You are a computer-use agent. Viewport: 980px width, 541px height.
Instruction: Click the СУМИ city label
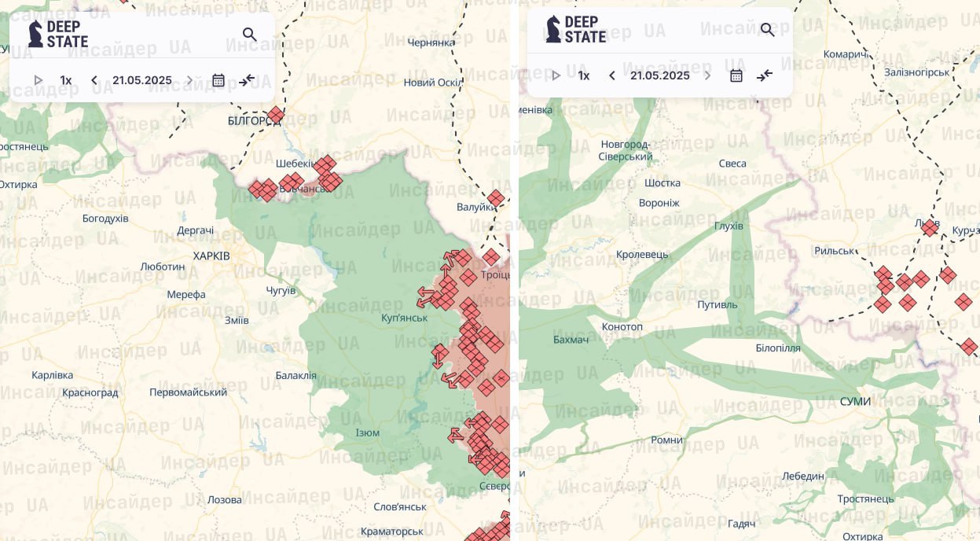coord(855,402)
